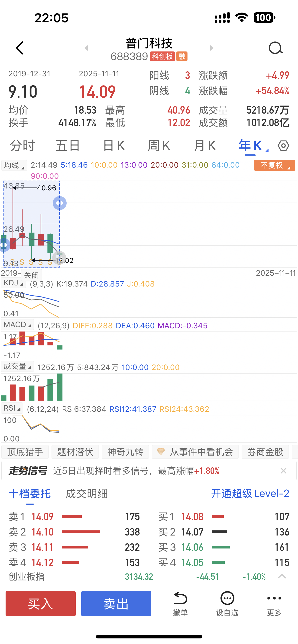Tap 关闭 to close range statistics
298x644 pixels.
pyautogui.click(x=31, y=275)
